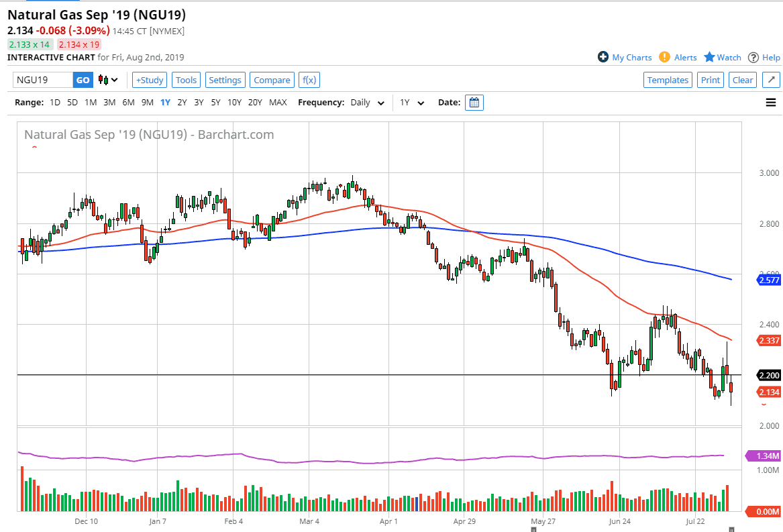Open the chart type candlestick icon

[107, 80]
